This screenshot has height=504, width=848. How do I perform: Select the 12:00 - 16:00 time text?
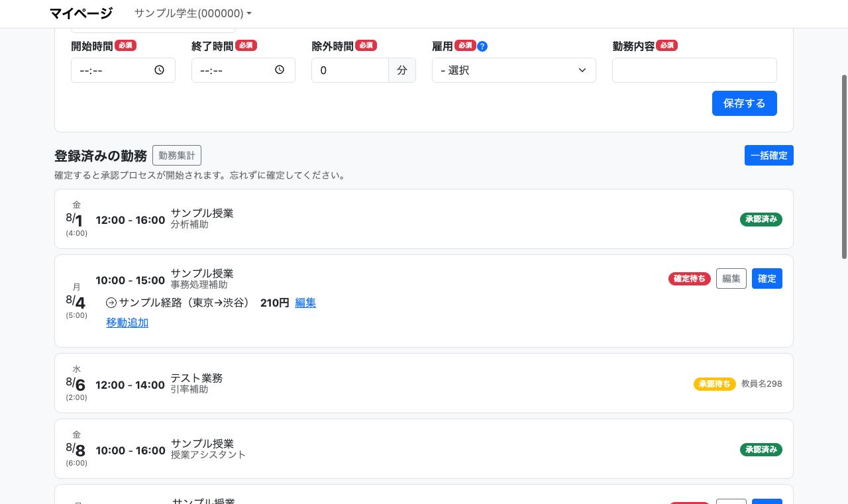[131, 220]
